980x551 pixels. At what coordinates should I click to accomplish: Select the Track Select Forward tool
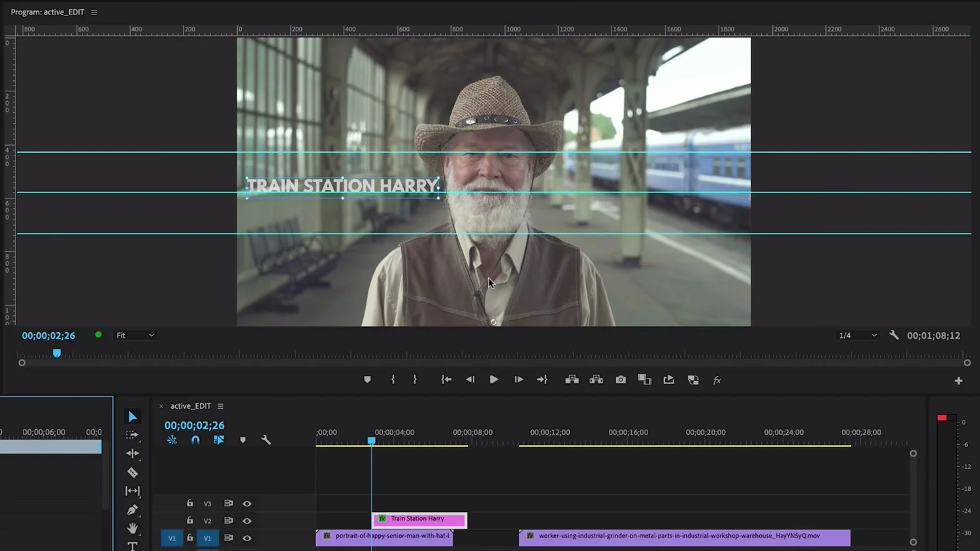point(133,435)
